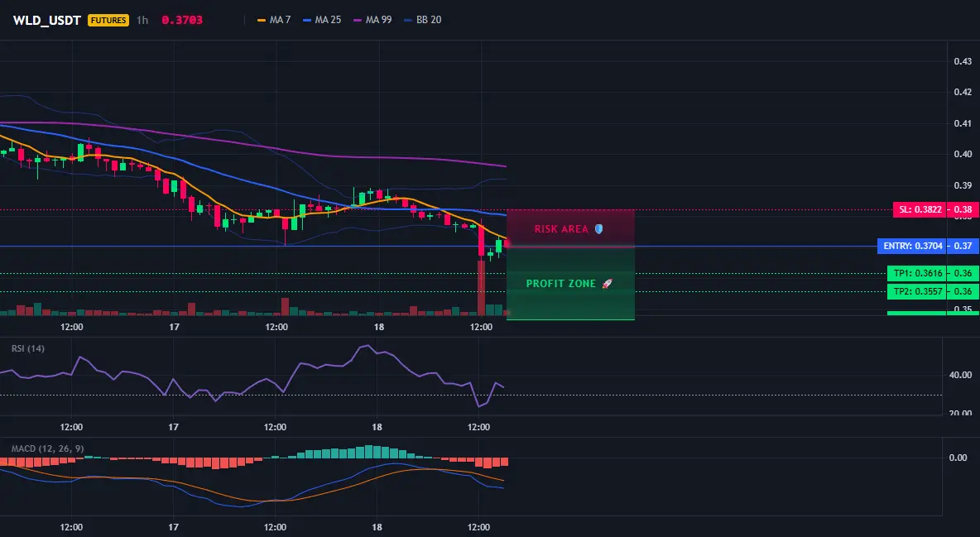Click the purple MA 99 color dash in legend
The height and width of the screenshot is (537, 980).
358,20
